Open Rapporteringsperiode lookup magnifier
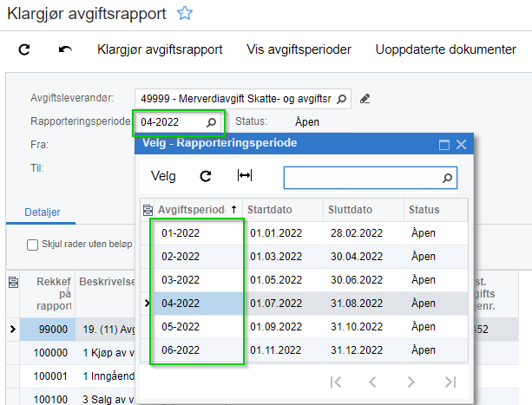This screenshot has width=532, height=405. point(211,122)
